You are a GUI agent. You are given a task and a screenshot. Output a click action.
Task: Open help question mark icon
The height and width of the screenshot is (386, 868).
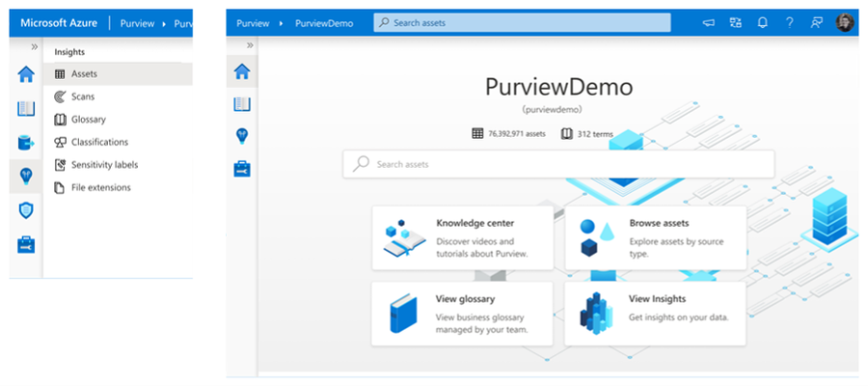pos(789,23)
